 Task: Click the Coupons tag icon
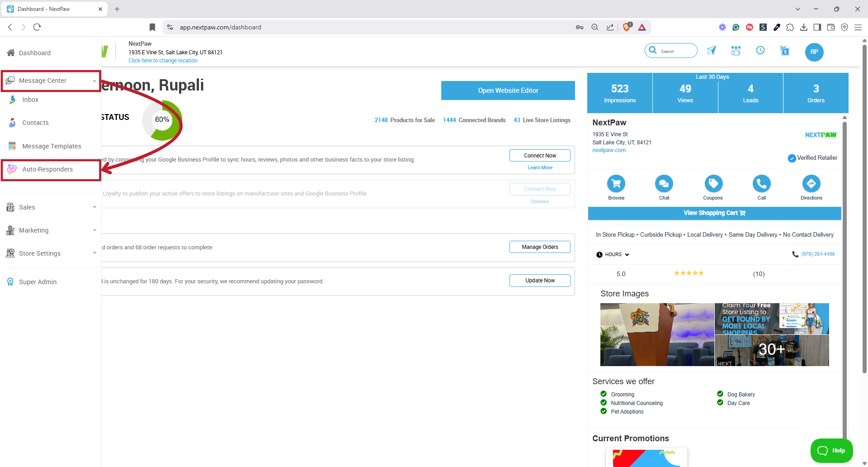(x=713, y=184)
